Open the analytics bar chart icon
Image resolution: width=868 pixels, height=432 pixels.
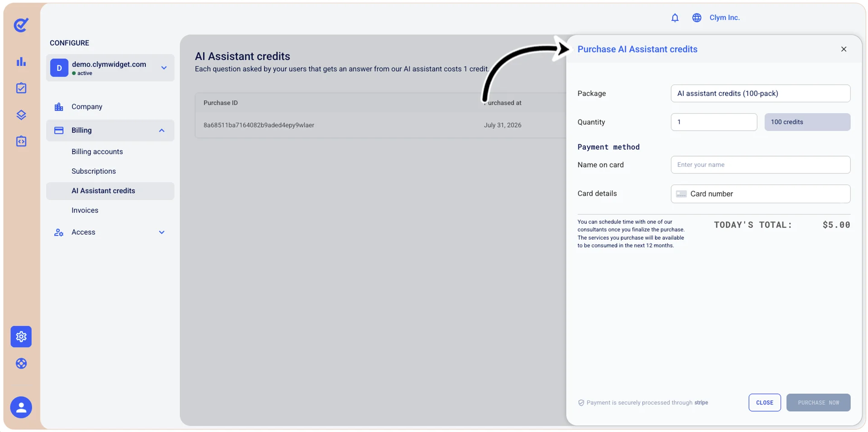coord(21,62)
